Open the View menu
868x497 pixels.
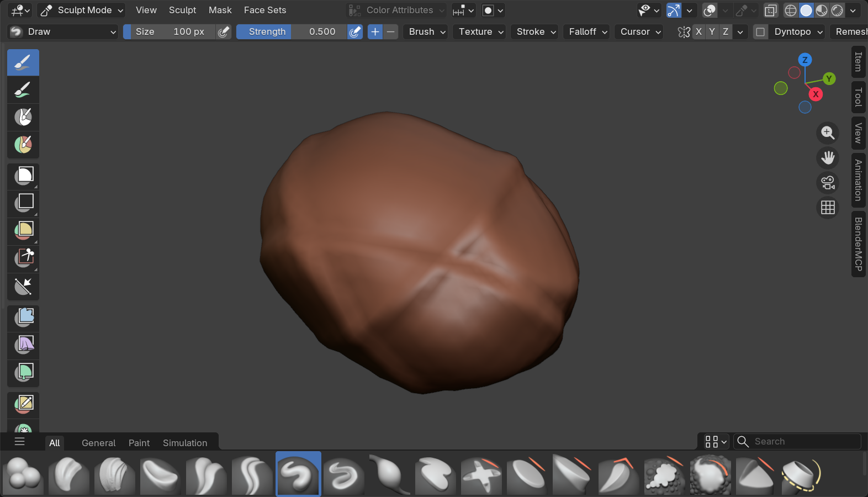(x=146, y=10)
